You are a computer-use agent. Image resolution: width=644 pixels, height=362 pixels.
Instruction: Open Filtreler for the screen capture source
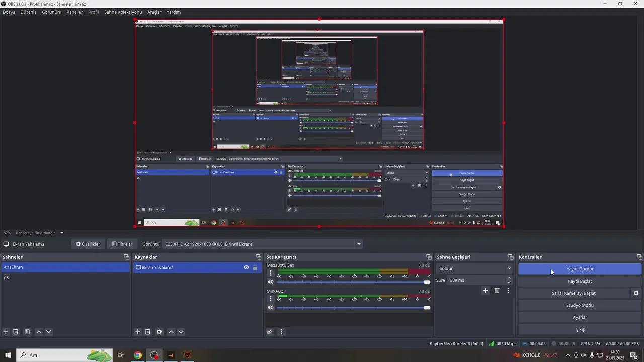(122, 244)
